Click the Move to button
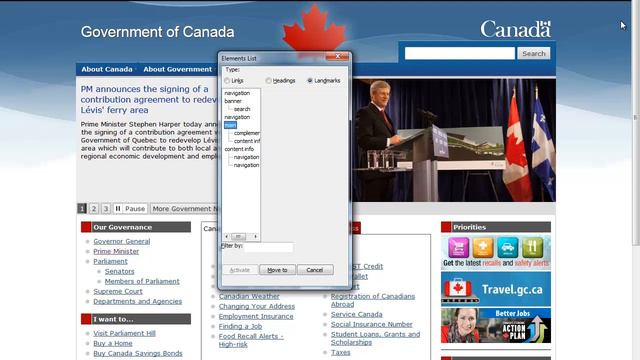The image size is (640, 360). pyautogui.click(x=277, y=270)
